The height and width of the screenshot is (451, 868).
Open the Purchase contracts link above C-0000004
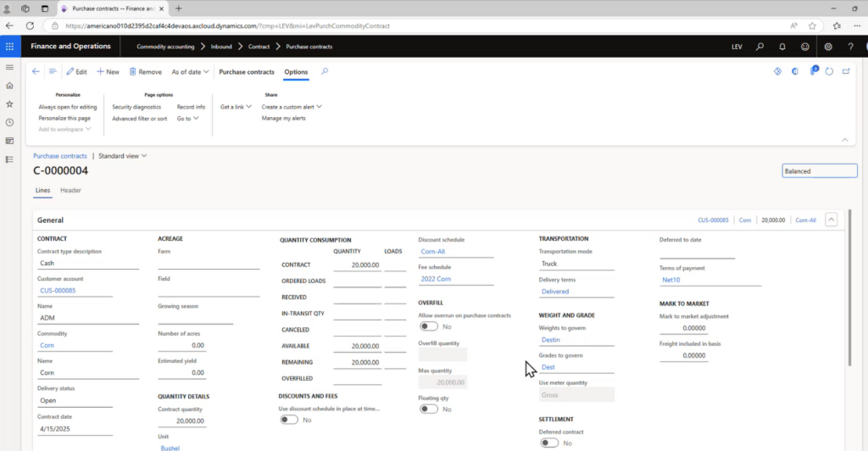tap(60, 156)
